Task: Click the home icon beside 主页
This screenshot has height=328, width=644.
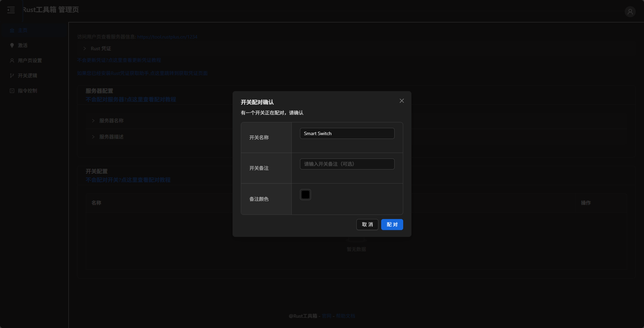Action: point(12,30)
